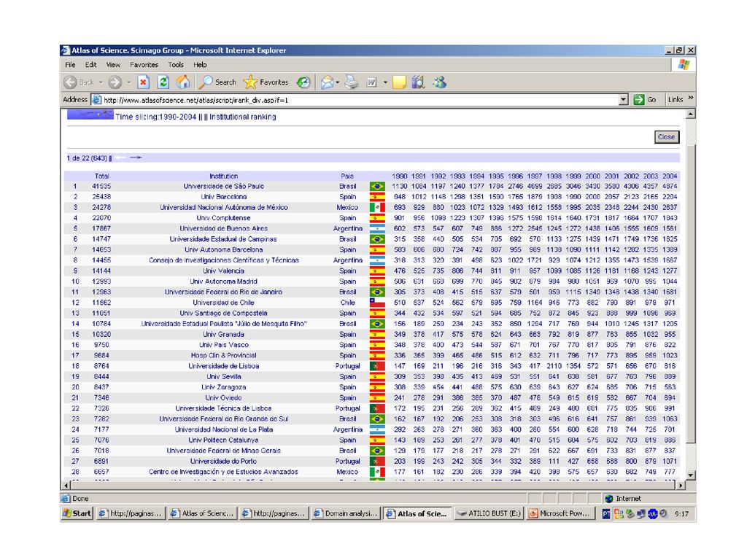747x560 pixels.
Task: Click the Time slicing:1990-2004 heading text
Action: pos(156,117)
